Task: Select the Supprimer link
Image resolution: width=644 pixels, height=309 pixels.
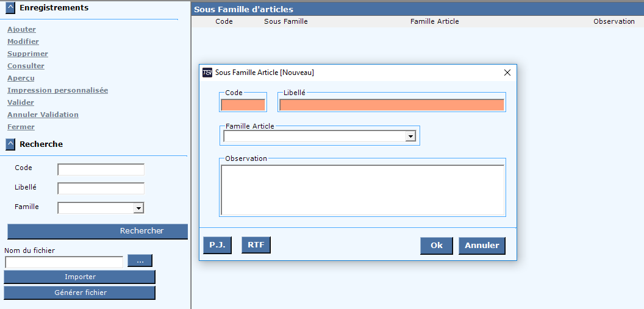Action: pos(27,54)
